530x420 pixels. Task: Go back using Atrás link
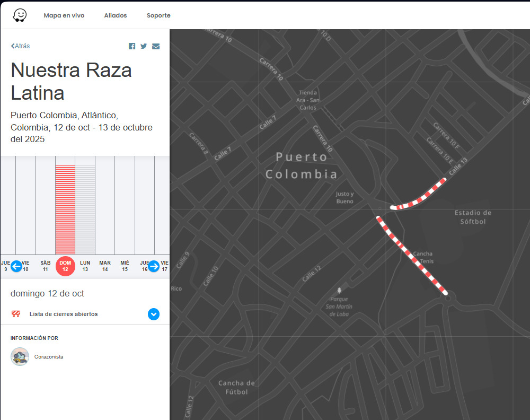(21, 46)
